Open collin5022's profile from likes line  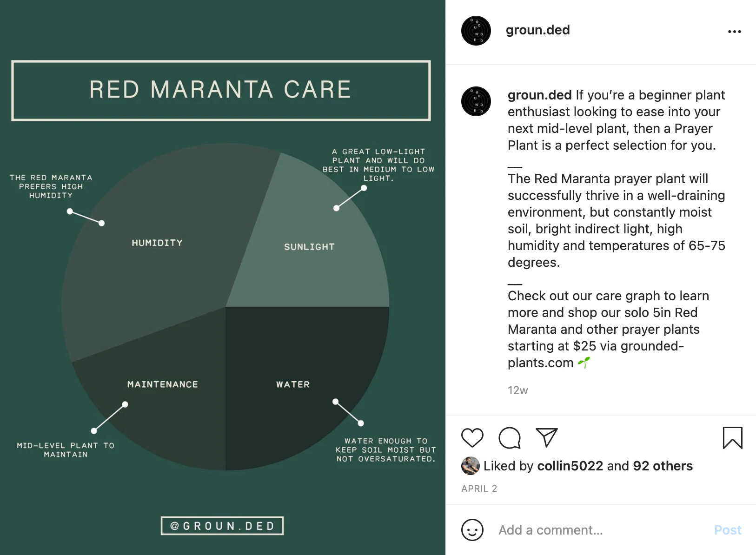point(570,466)
